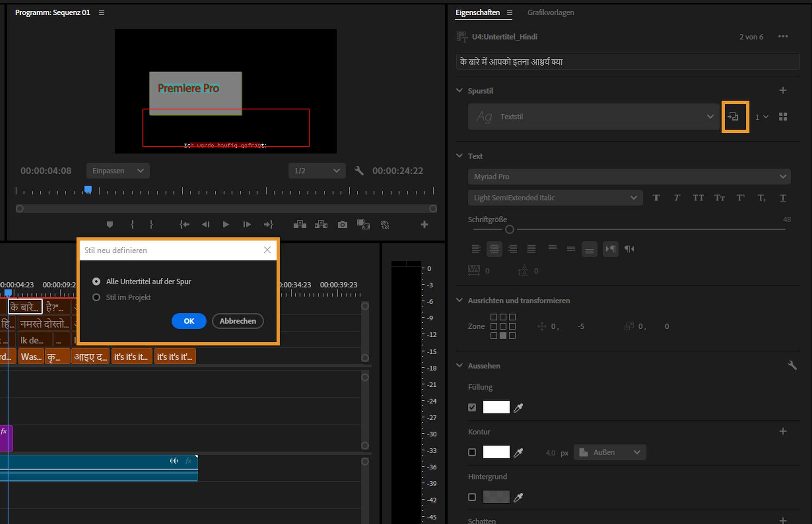812x524 pixels.
Task: Click the add marker icon in transport bar
Action: pyautogui.click(x=110, y=224)
